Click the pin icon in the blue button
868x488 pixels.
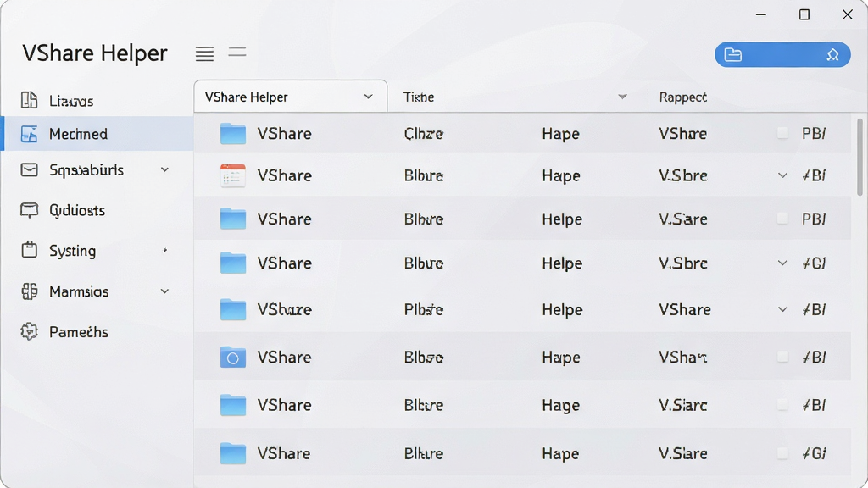pyautogui.click(x=832, y=54)
